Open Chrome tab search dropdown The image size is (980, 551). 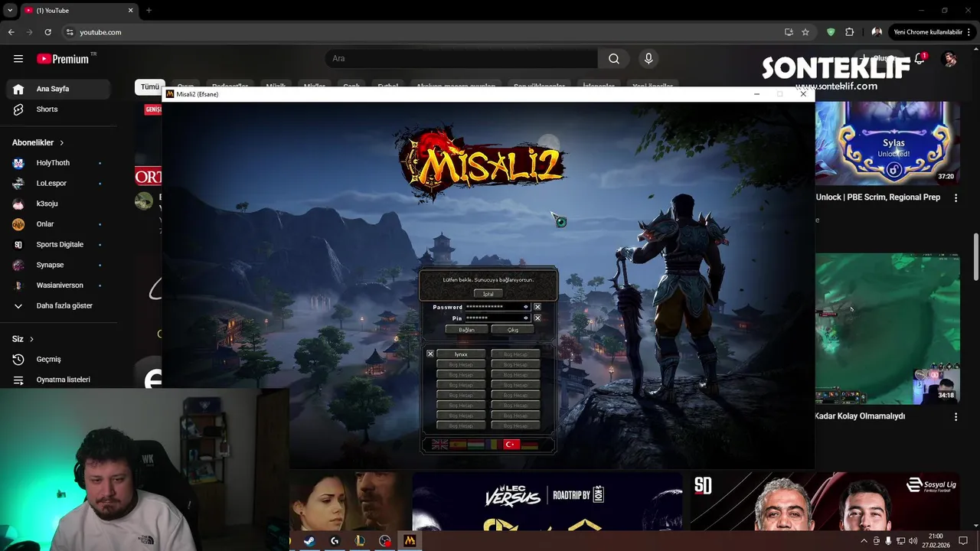pyautogui.click(x=9, y=11)
